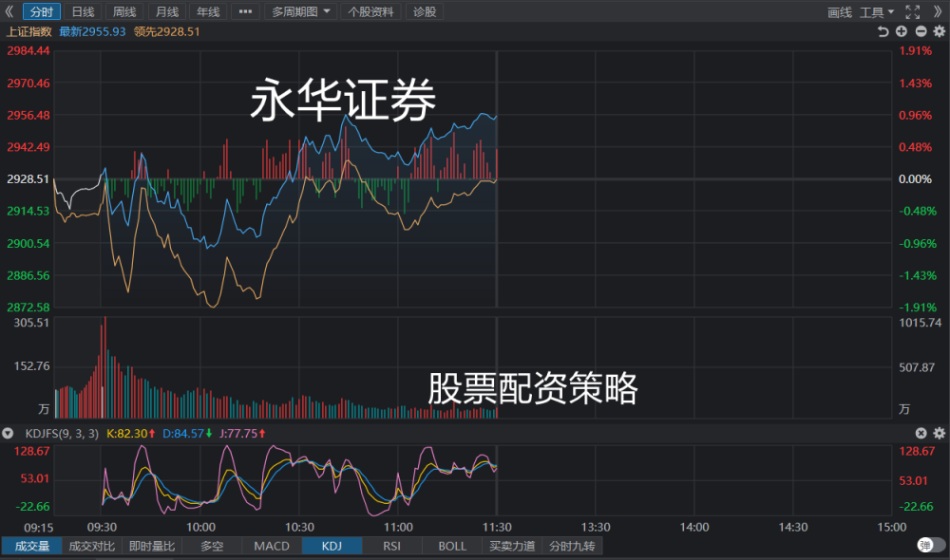950x560 pixels.
Task: Open KDJ indicator settings gear
Action: pyautogui.click(x=940, y=433)
